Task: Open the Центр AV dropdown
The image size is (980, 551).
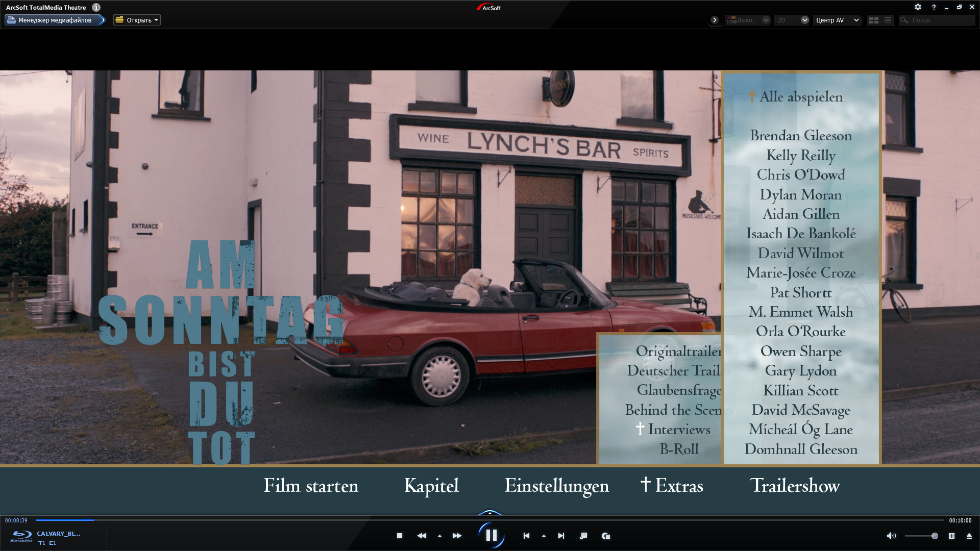Action: click(838, 20)
